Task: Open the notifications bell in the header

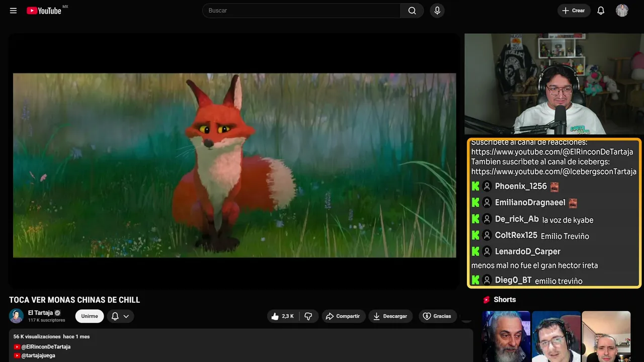Action: (601, 11)
